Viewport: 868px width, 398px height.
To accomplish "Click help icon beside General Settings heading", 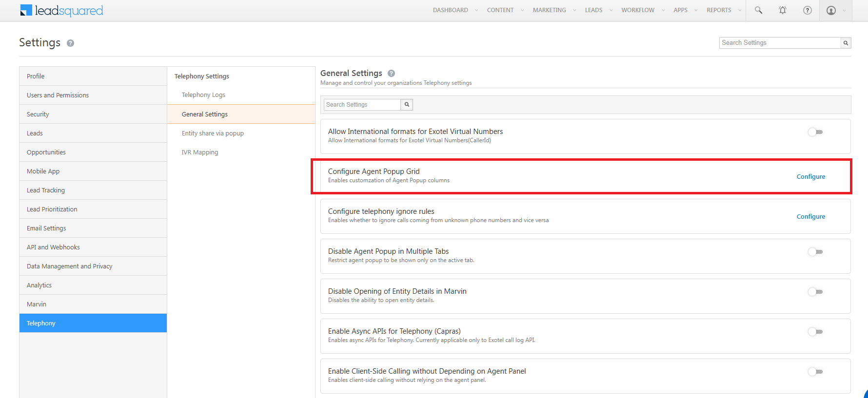I will click(391, 74).
